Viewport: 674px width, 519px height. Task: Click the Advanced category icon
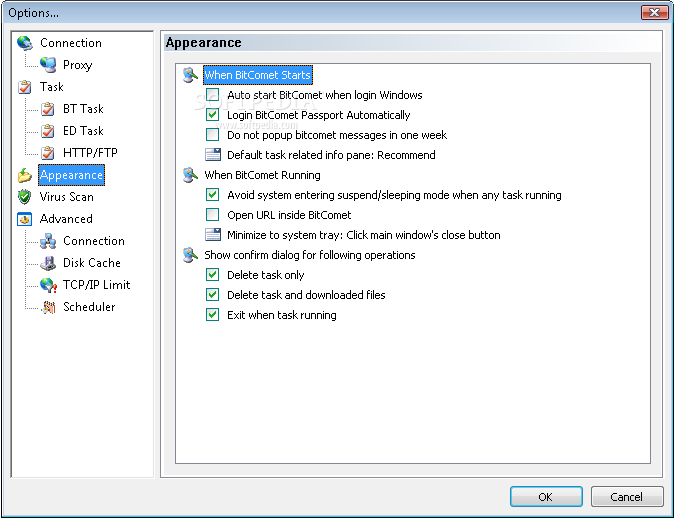(x=25, y=219)
